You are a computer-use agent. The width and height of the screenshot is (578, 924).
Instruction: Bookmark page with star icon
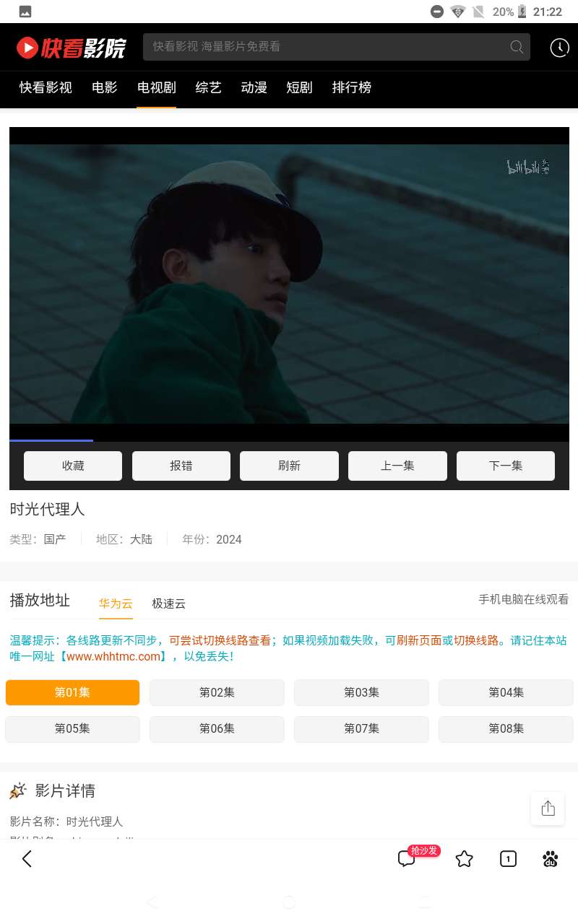[x=465, y=859]
